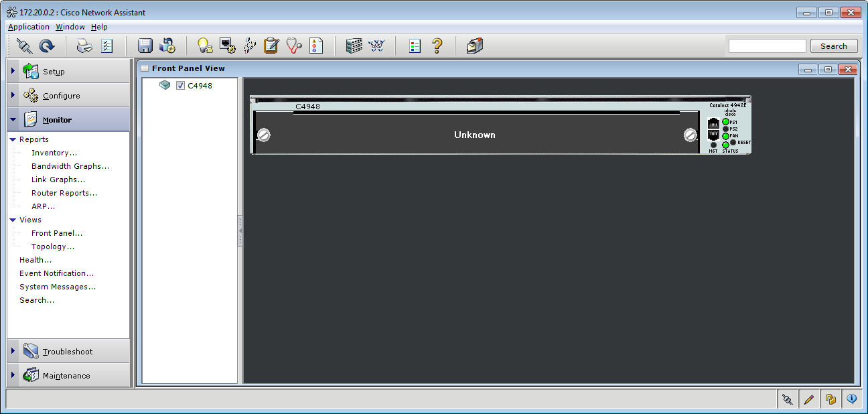Click the C4948 device icon in tree

(165, 85)
